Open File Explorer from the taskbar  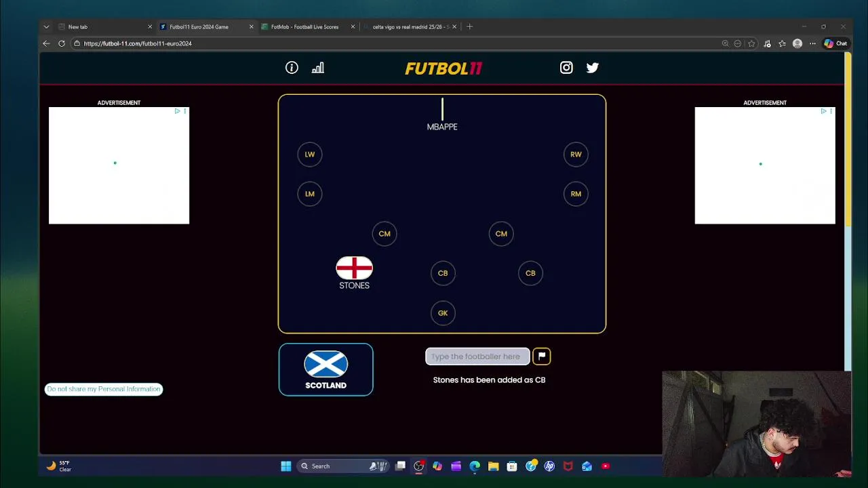(493, 466)
